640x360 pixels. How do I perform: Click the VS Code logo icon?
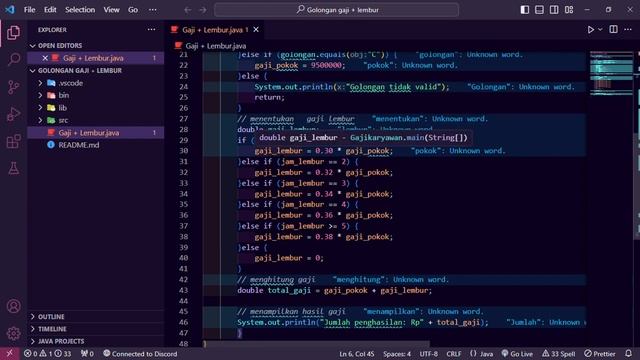[9, 9]
